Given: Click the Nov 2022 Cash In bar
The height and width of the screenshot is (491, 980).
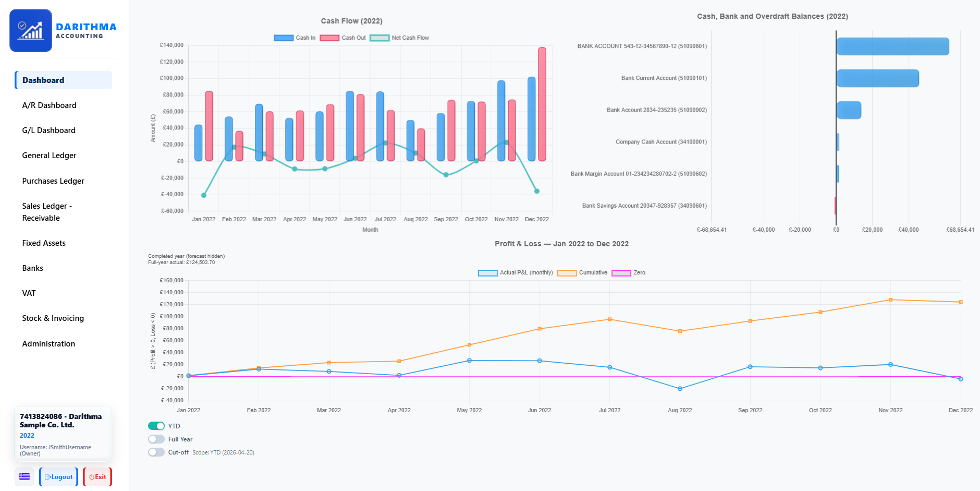Looking at the screenshot, I should click(x=501, y=121).
